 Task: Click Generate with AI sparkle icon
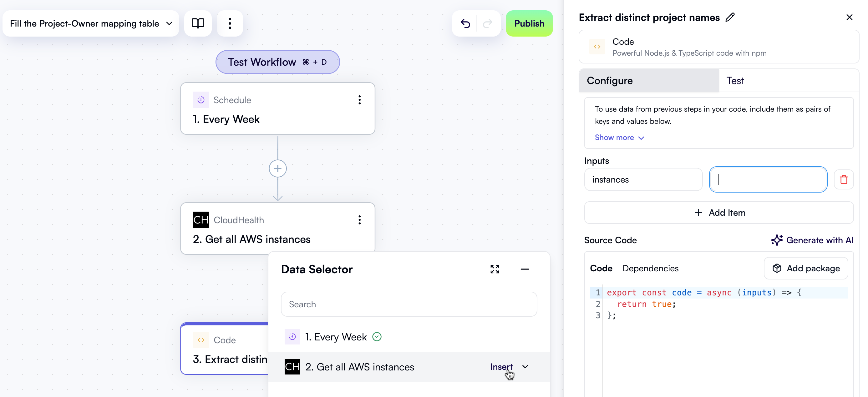[x=777, y=240]
